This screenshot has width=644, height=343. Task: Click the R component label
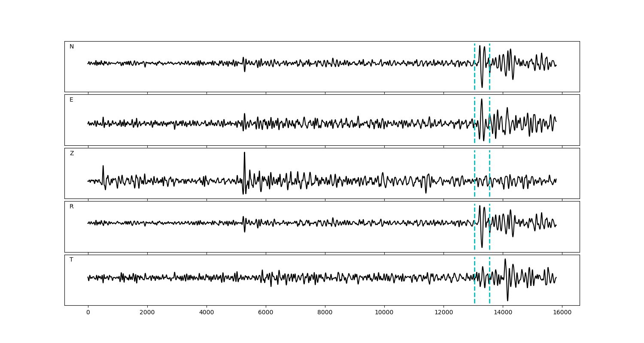click(72, 207)
